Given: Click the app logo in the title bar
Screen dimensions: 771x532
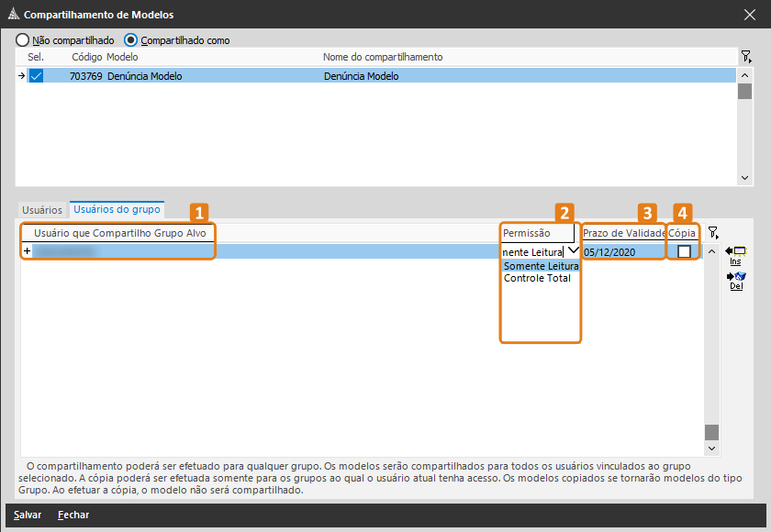Looking at the screenshot, I should tap(12, 15).
